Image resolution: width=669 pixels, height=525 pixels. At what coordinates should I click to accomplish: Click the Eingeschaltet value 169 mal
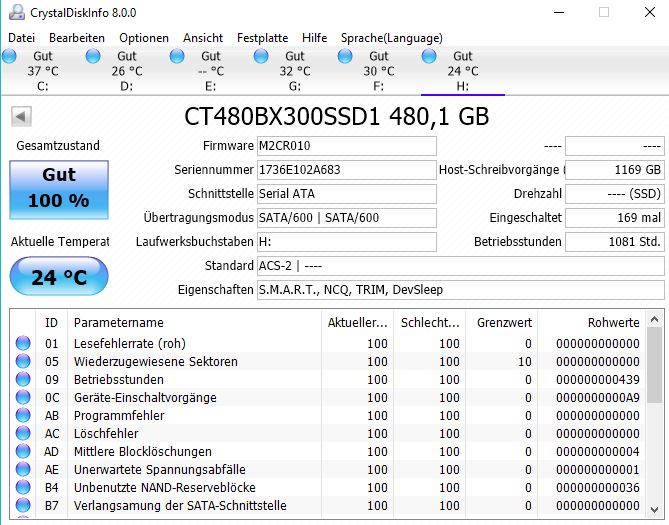tap(615, 218)
